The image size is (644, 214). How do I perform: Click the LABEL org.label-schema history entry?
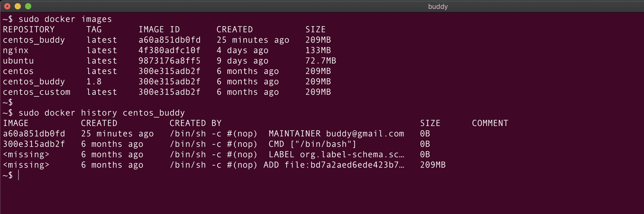[336, 154]
